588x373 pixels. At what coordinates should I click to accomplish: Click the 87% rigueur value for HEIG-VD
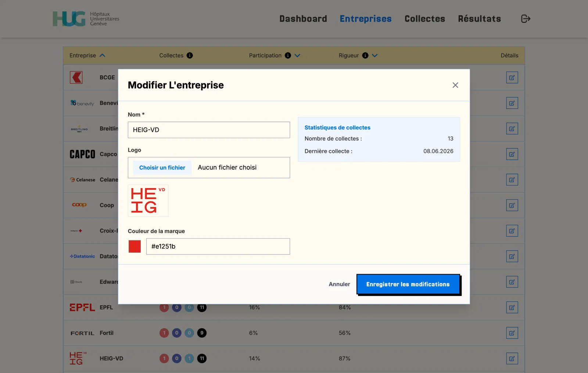click(345, 359)
